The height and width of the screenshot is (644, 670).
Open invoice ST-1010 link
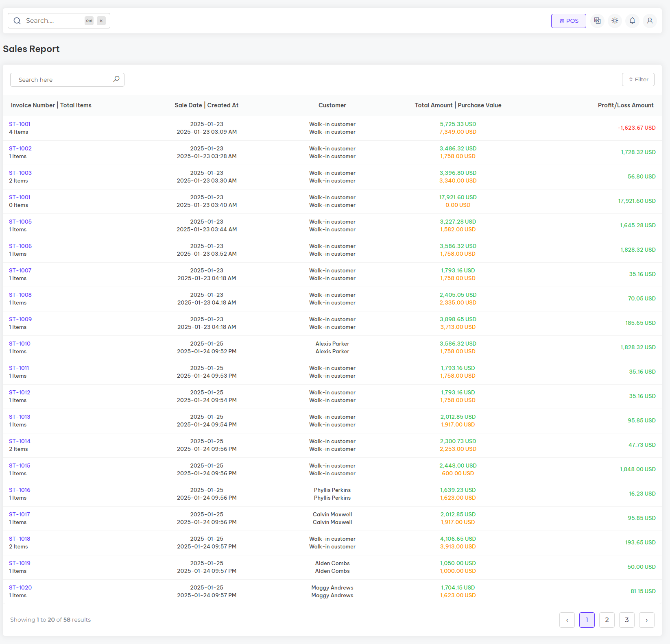(20, 344)
